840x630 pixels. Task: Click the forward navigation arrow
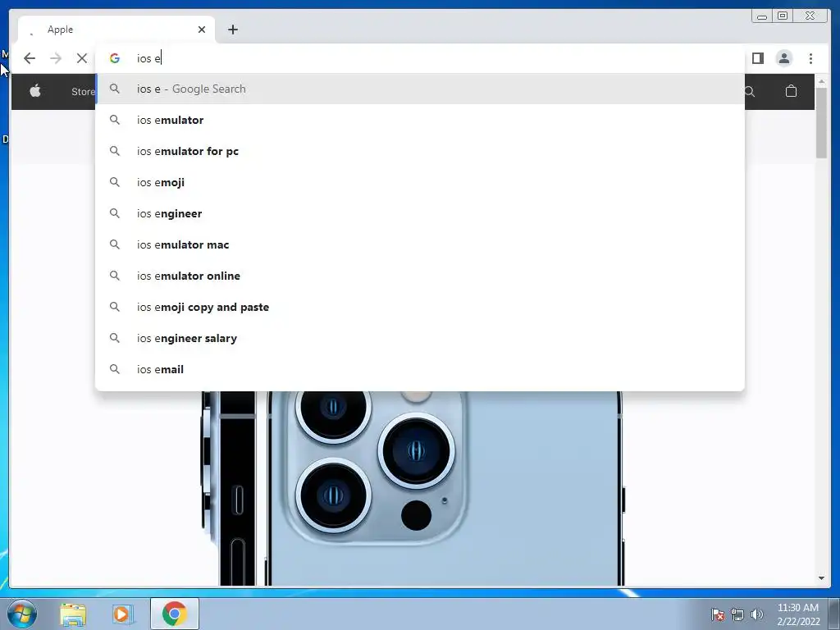click(56, 58)
